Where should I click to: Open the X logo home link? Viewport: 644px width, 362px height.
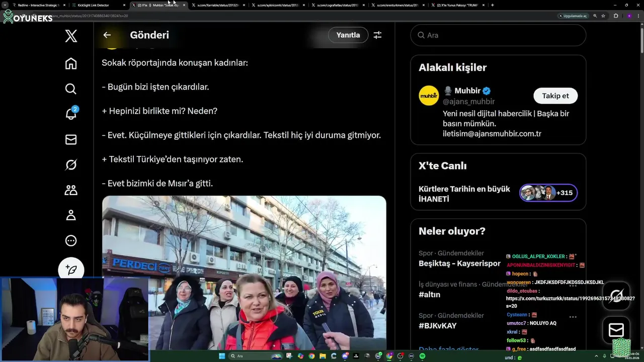[71, 36]
